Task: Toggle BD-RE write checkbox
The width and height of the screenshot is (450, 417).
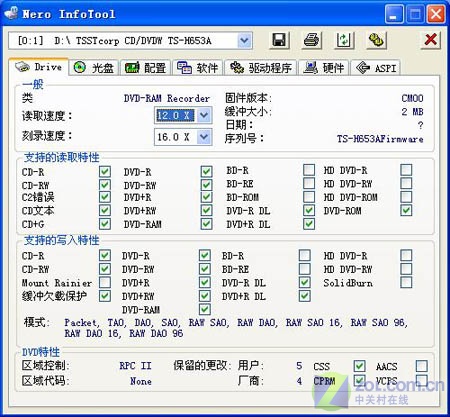Action: click(305, 269)
